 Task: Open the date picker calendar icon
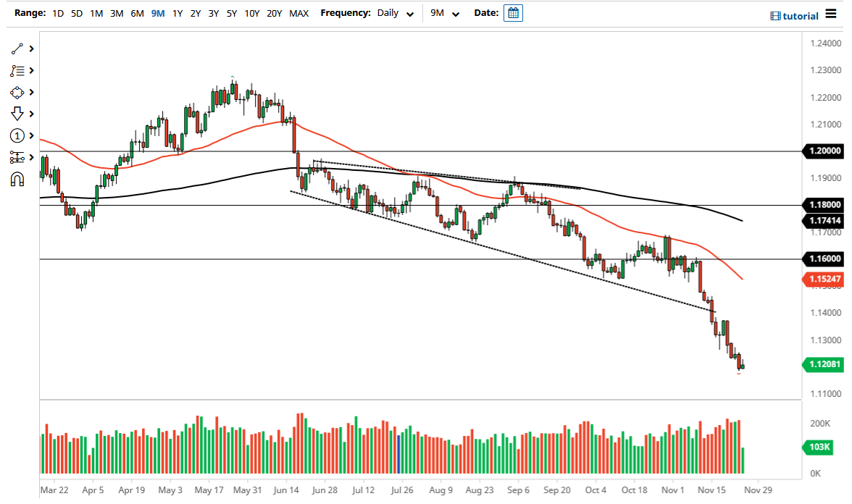(513, 12)
